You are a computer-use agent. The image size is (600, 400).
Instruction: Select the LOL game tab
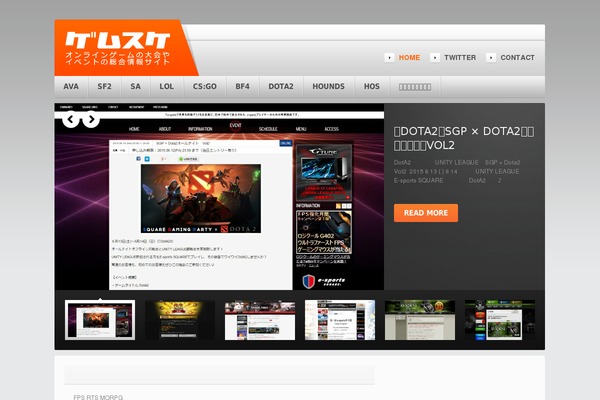coord(166,87)
